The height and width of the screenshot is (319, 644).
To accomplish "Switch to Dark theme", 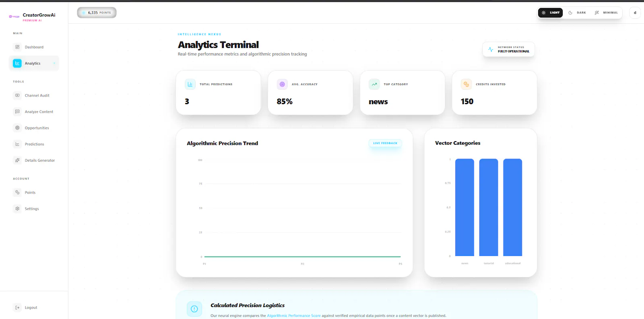I will 577,12.
